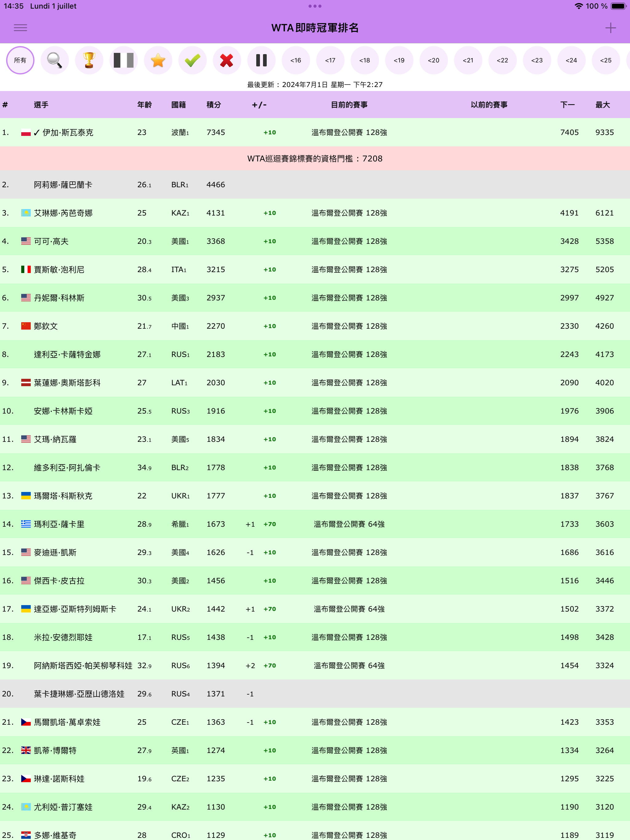This screenshot has width=630, height=840.
Task: Sort by the 目前的賽事 column header
Action: click(349, 105)
